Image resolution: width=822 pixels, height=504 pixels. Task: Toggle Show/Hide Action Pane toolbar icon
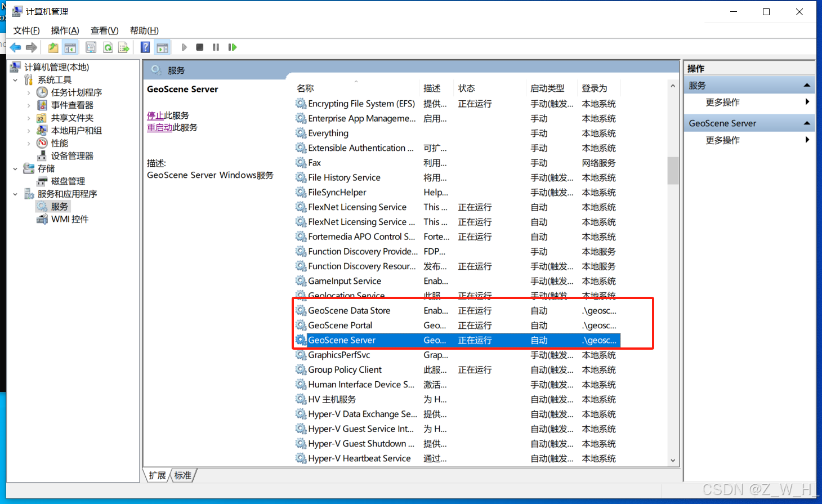coord(163,47)
